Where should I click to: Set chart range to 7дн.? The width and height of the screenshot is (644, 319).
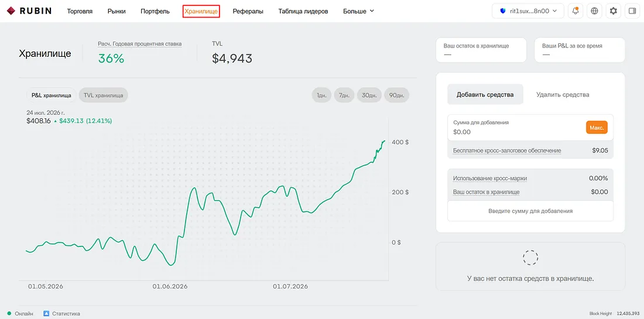point(344,95)
